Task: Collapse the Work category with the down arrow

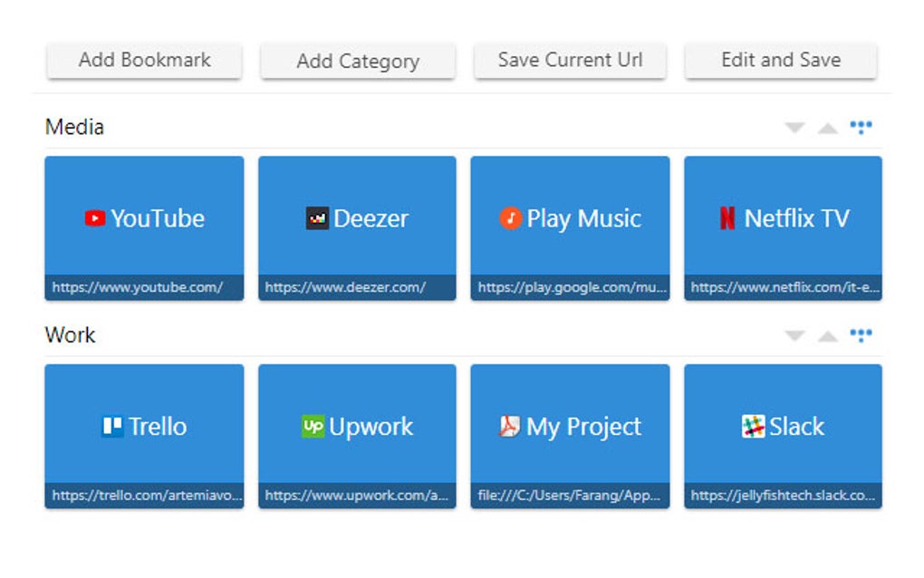Action: [794, 335]
